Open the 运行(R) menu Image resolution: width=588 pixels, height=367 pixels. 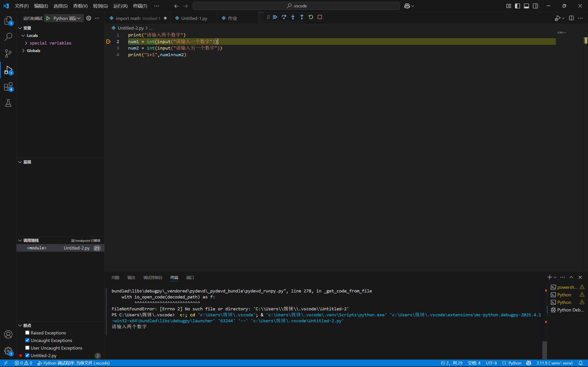(120, 6)
